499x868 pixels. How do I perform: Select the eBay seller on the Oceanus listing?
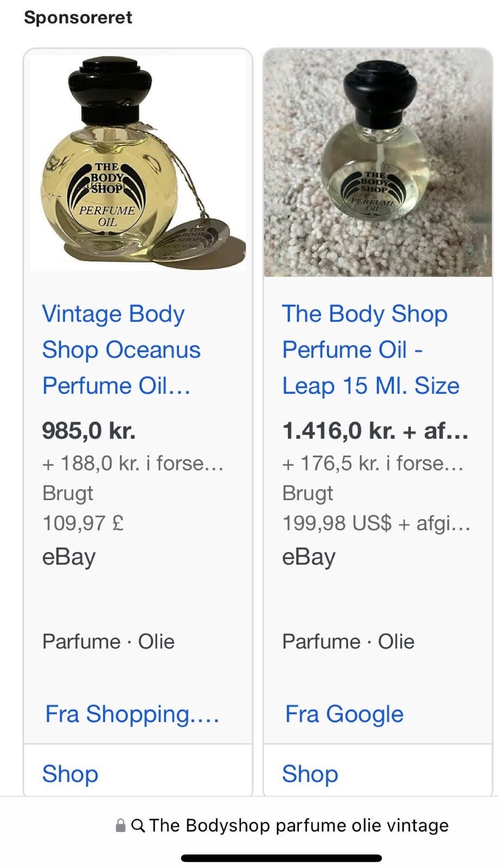(x=69, y=557)
